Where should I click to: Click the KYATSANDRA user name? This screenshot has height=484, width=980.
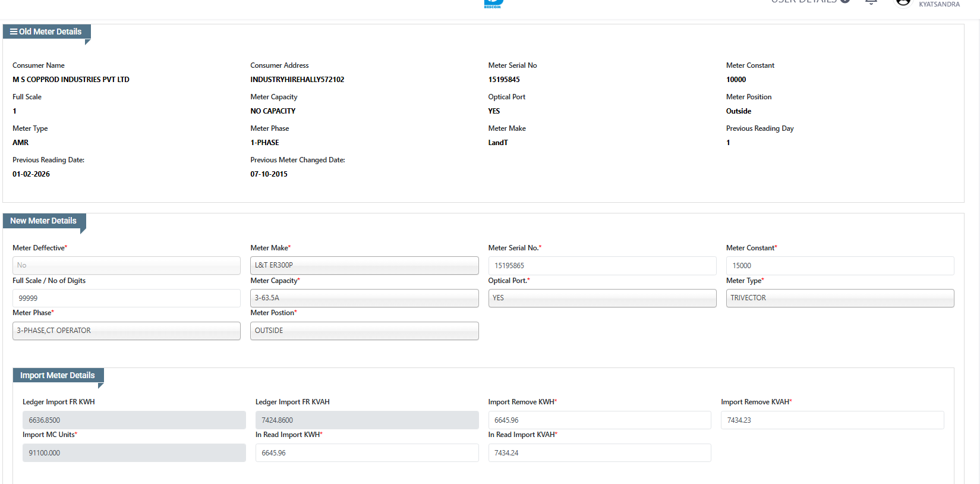(x=939, y=4)
